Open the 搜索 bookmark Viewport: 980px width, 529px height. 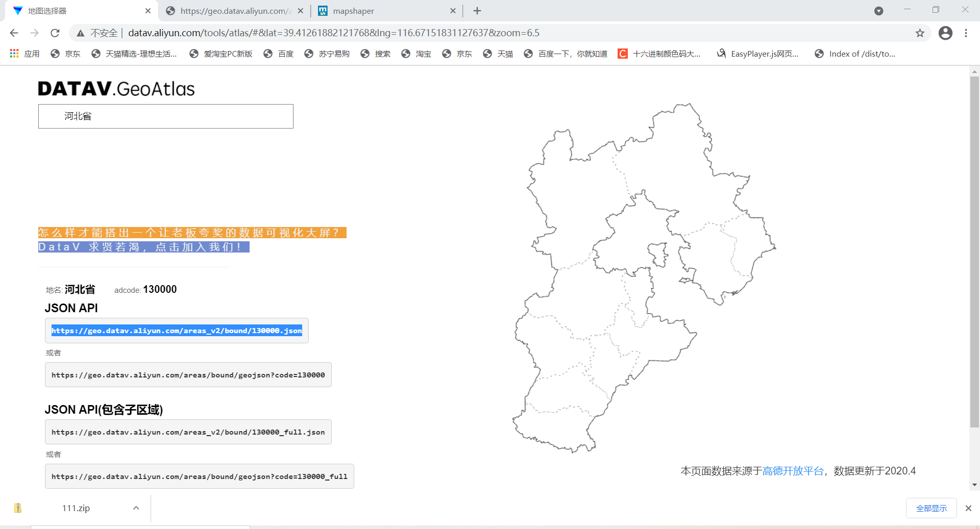(376, 54)
